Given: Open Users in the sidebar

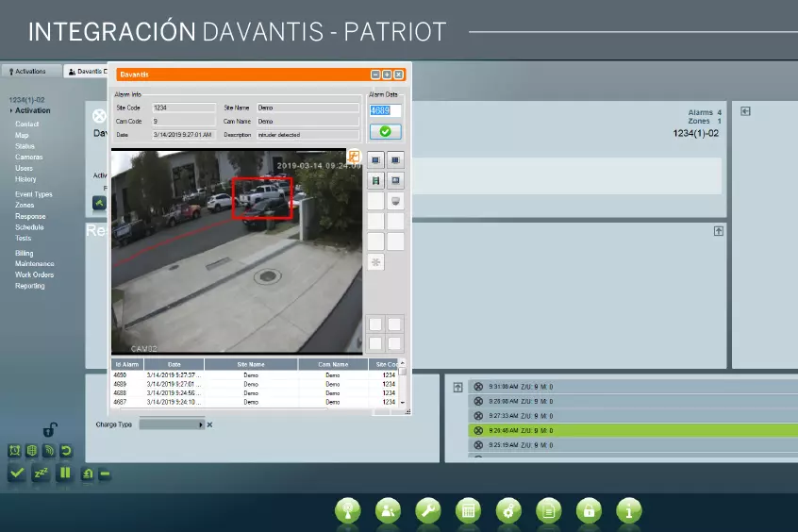Looking at the screenshot, I should (24, 169).
